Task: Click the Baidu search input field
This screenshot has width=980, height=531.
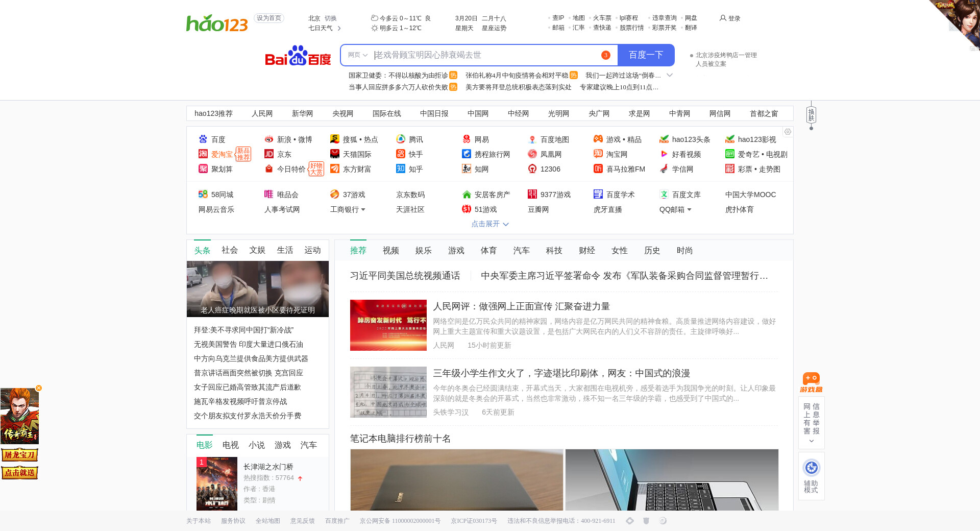Action: click(x=485, y=55)
